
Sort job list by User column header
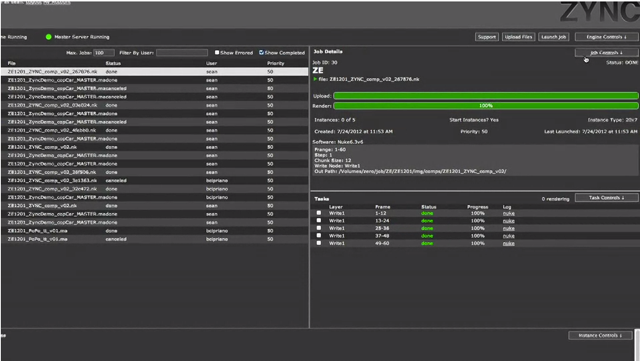click(x=211, y=63)
